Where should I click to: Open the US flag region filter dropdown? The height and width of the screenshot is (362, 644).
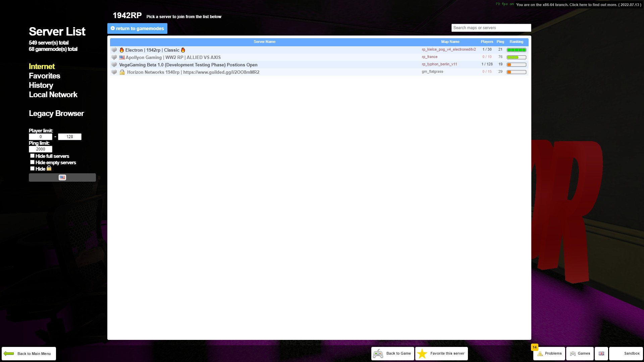tap(62, 178)
